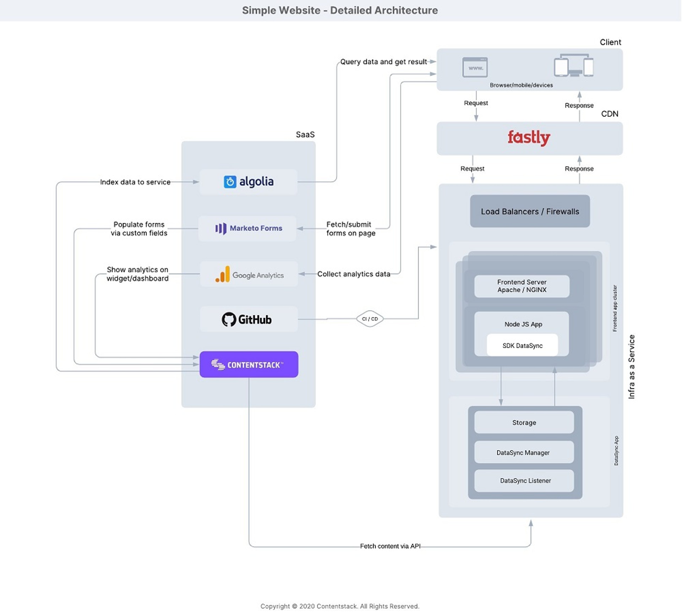Click the SaaS group label

click(x=305, y=135)
